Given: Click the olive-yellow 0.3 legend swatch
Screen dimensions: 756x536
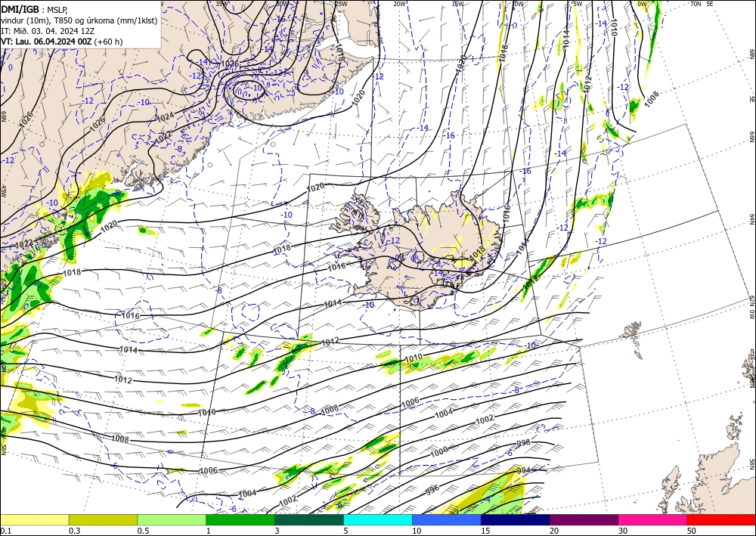Looking at the screenshot, I should click(103, 519).
